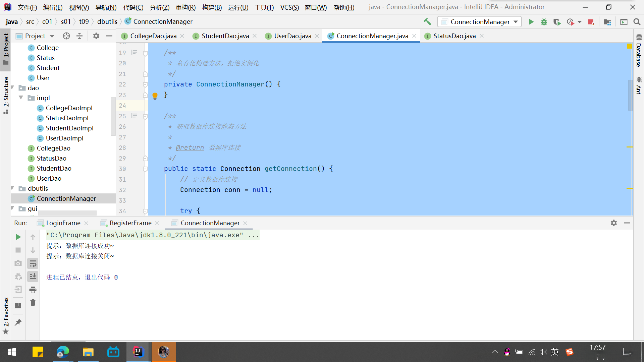The image size is (644, 362).
Task: Click the Locate current file crosshair icon
Action: point(66,36)
